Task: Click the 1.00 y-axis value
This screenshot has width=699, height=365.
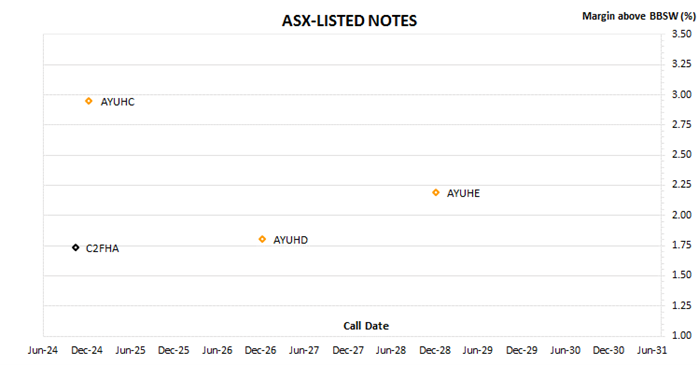Action: pyautogui.click(x=682, y=335)
